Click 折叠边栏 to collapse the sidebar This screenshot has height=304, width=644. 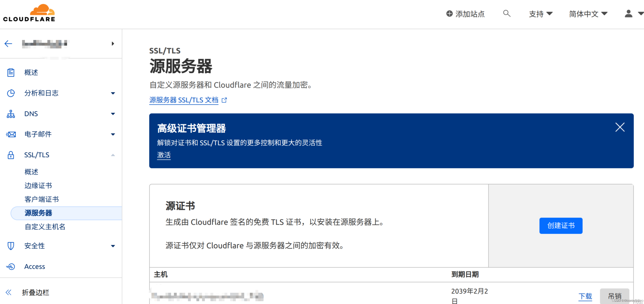(x=35, y=293)
